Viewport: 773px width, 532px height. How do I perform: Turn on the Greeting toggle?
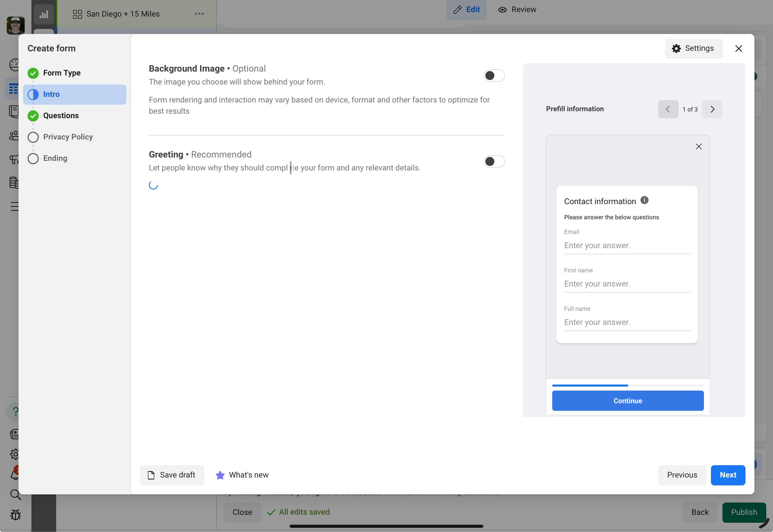coord(494,162)
